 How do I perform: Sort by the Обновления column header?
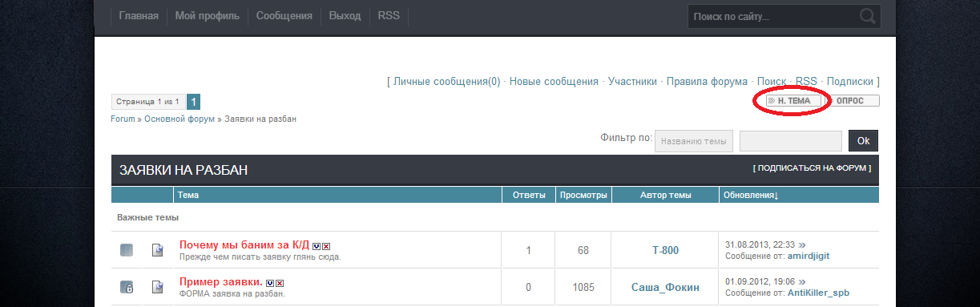click(x=751, y=195)
